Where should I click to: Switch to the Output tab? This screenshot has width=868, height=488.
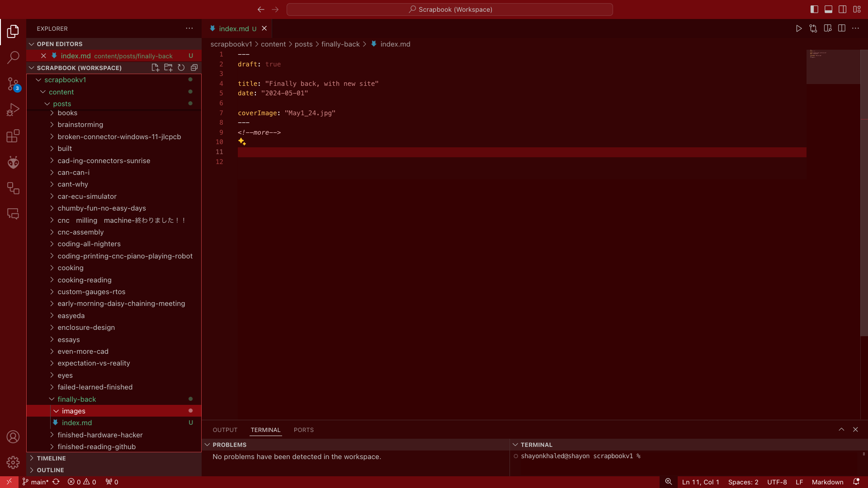225,430
